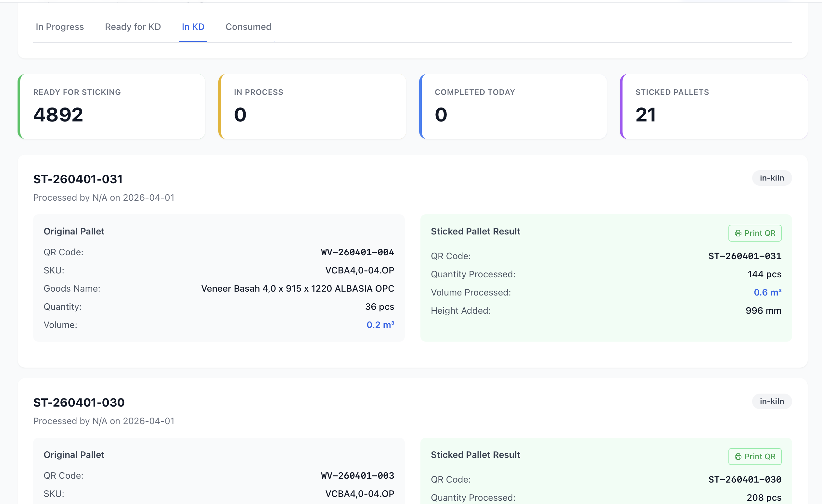Select the In KD tab
The width and height of the screenshot is (822, 504).
click(193, 27)
